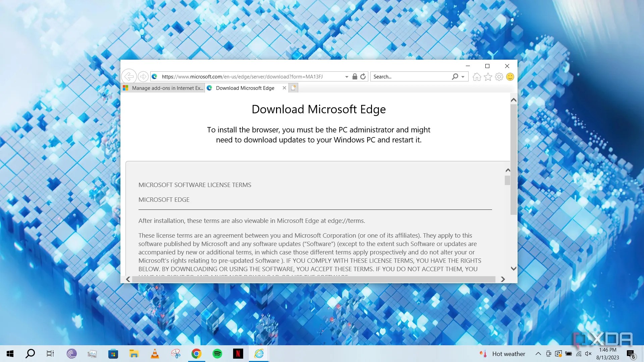
Task: Click the smiley feedback icon
Action: (510, 77)
